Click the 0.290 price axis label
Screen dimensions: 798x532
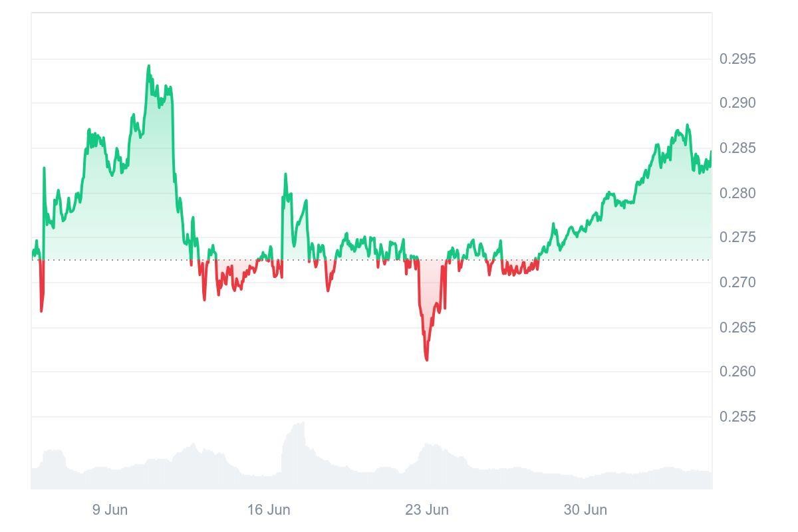[x=737, y=103]
